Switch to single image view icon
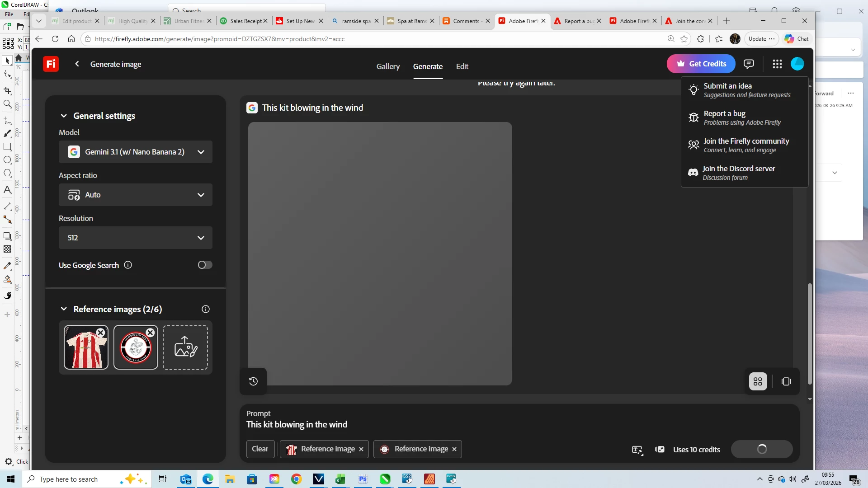 click(786, 381)
